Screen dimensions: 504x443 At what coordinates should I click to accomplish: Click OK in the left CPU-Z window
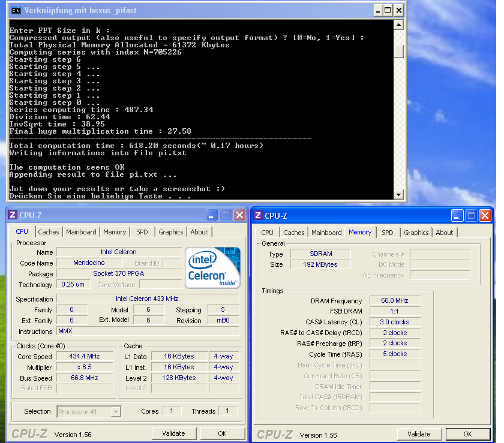coord(223,433)
